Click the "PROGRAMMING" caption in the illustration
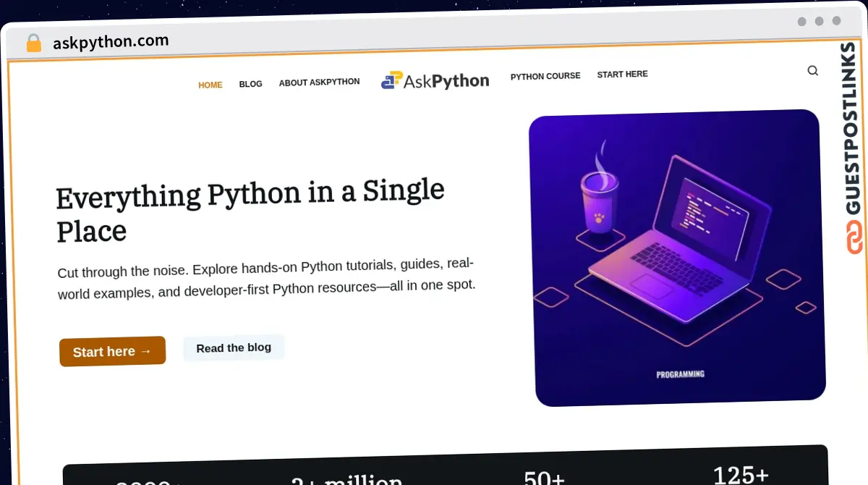This screenshot has height=485, width=868. tap(680, 374)
